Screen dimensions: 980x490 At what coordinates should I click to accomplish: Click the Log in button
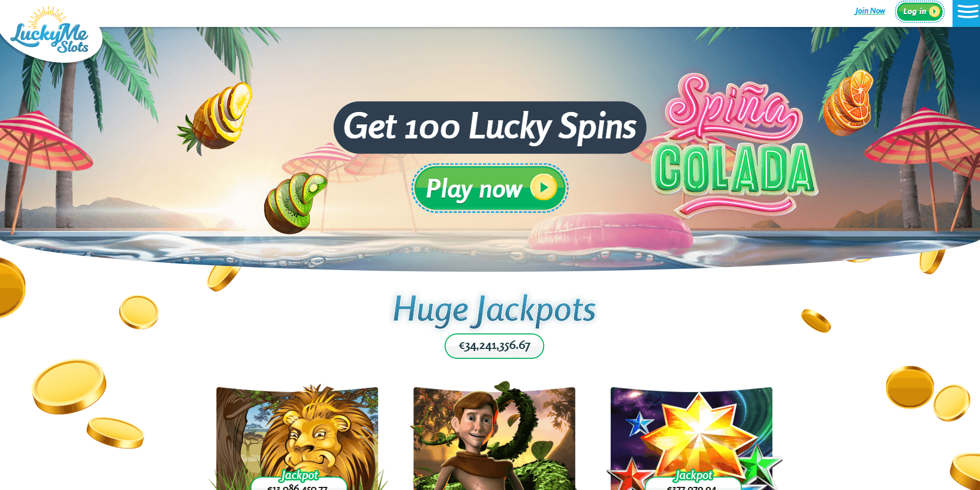pyautogui.click(x=920, y=11)
